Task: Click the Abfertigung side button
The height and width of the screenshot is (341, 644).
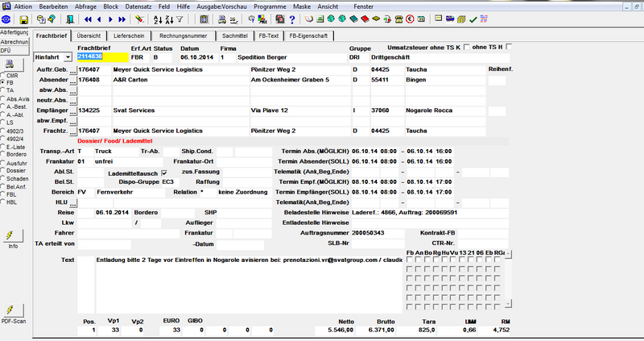Action: pos(14,32)
